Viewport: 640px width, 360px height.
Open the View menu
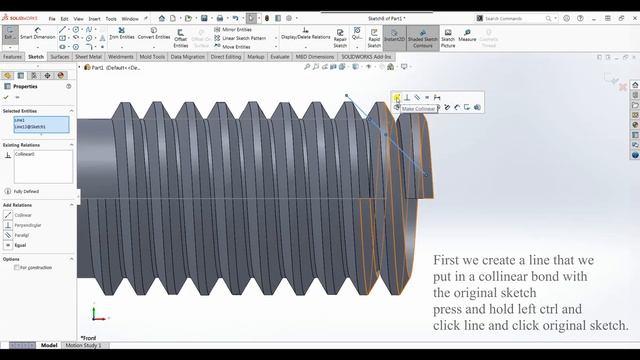coord(78,19)
